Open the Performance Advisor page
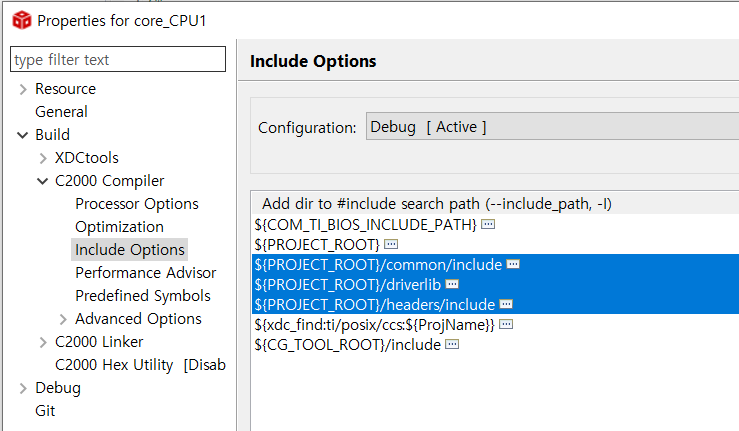 coord(146,273)
